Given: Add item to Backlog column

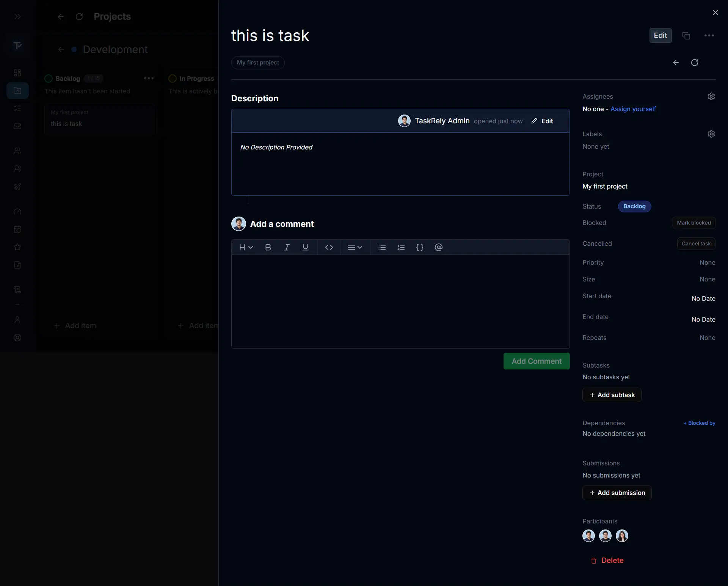Looking at the screenshot, I should (75, 325).
